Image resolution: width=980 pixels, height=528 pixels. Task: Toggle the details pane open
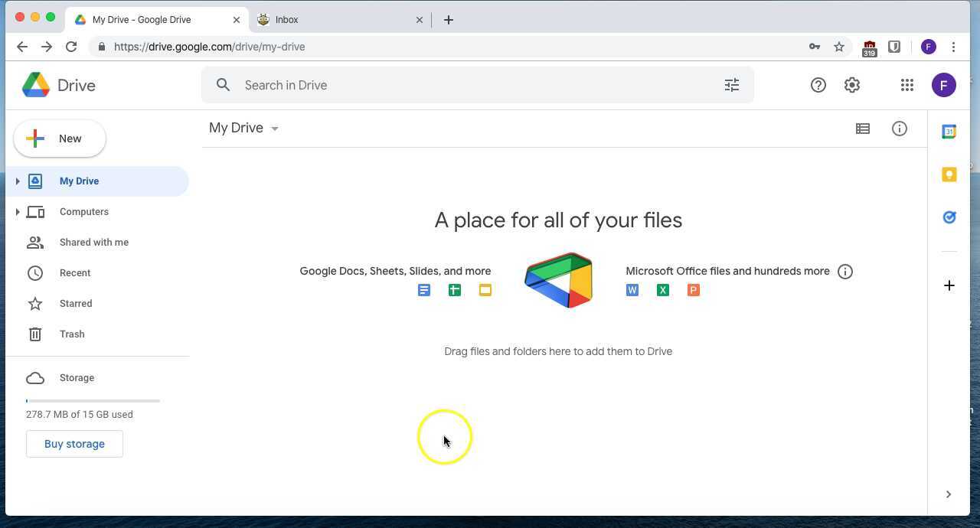900,128
